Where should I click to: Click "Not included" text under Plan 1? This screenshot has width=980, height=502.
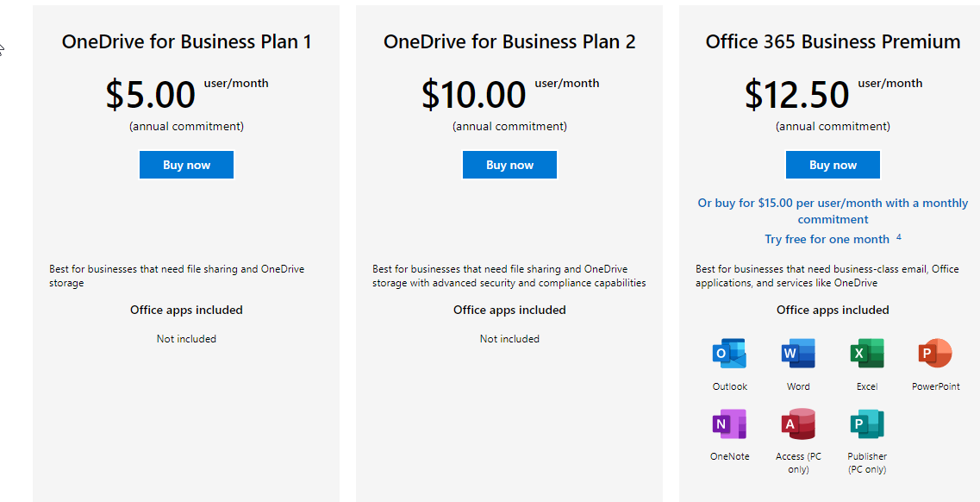pos(186,339)
